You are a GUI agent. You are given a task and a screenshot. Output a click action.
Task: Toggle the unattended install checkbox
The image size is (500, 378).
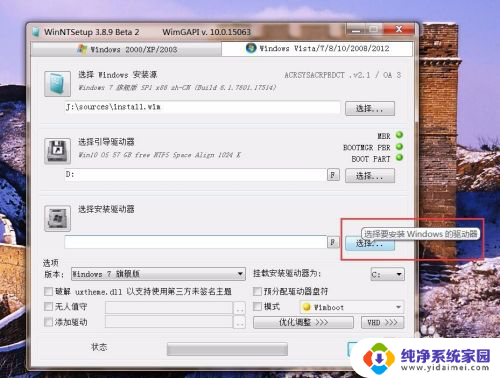click(49, 306)
